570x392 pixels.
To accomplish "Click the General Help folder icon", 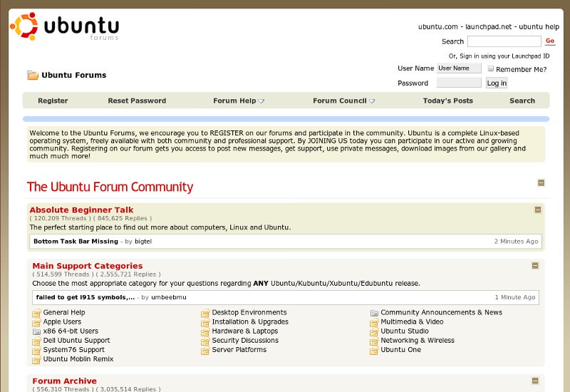I will point(36,313).
